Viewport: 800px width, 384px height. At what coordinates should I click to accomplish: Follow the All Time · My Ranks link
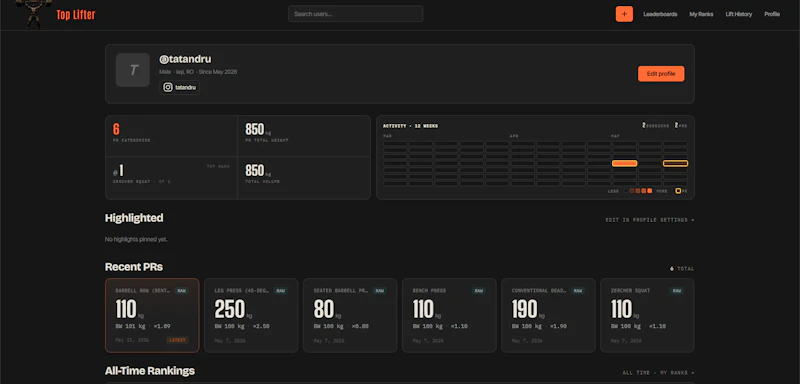click(x=658, y=373)
